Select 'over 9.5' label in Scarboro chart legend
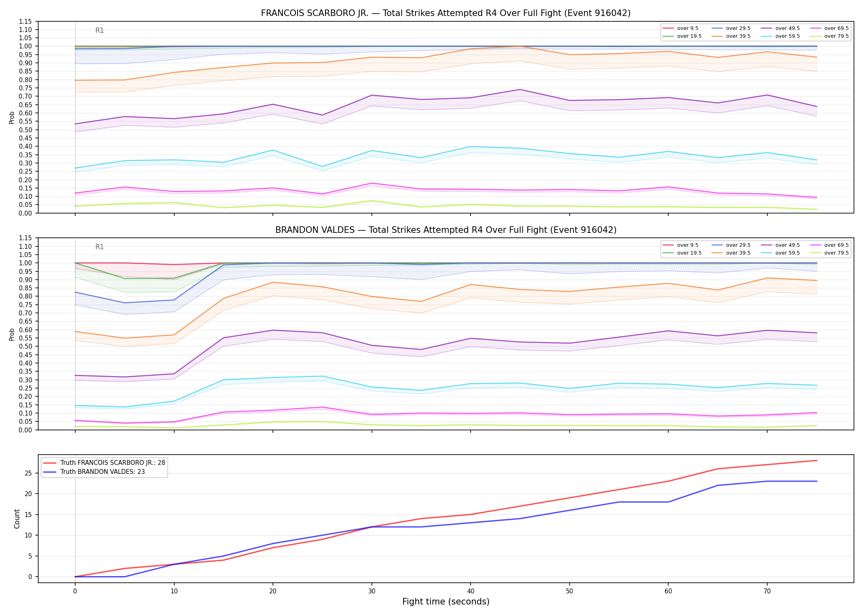Viewport: 863px width, 616px height. point(688,28)
